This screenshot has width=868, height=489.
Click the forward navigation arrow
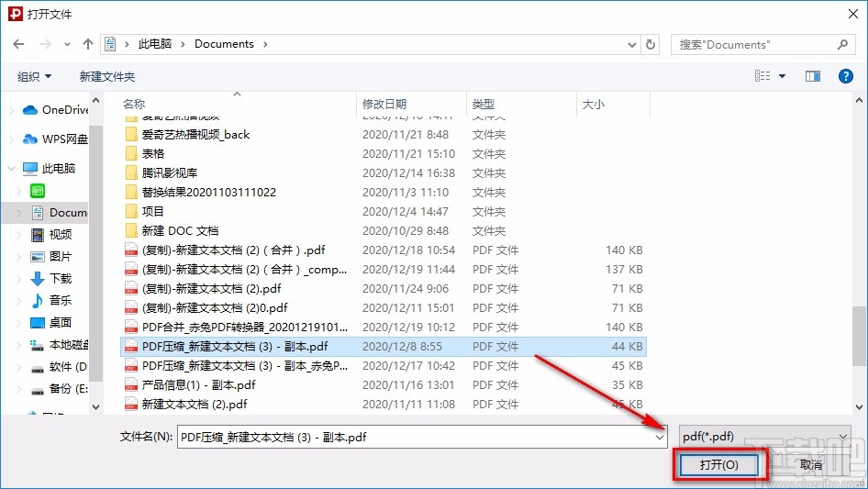46,44
